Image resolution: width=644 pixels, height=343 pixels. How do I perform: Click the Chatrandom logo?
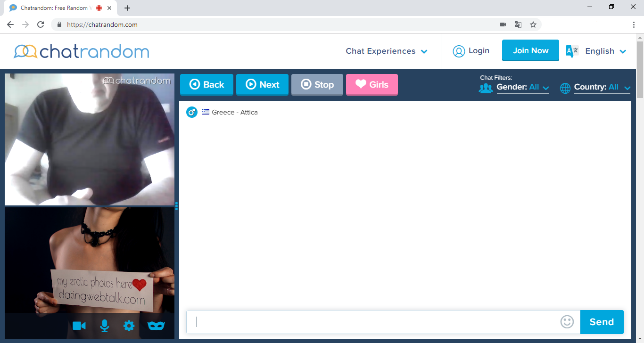tap(82, 51)
